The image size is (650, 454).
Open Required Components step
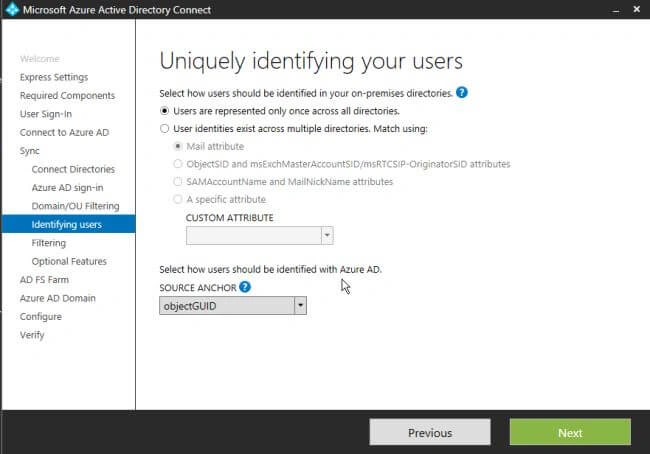point(67,95)
